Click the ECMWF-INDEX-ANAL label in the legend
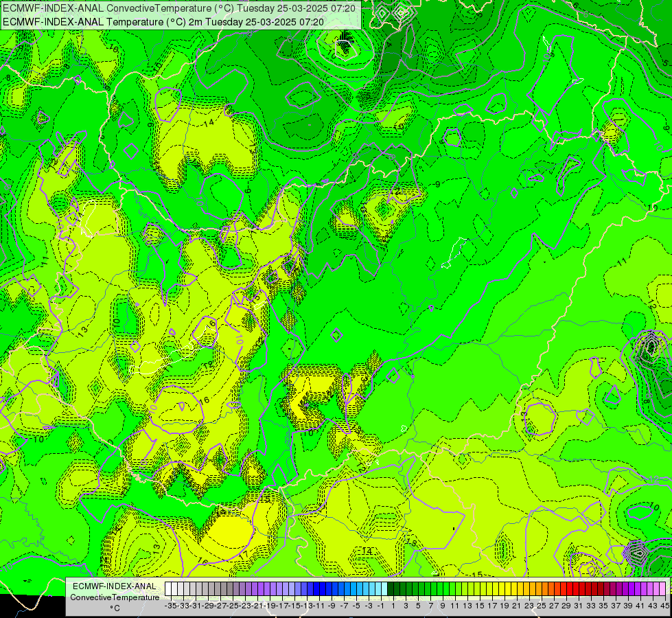672x618 pixels. click(115, 586)
